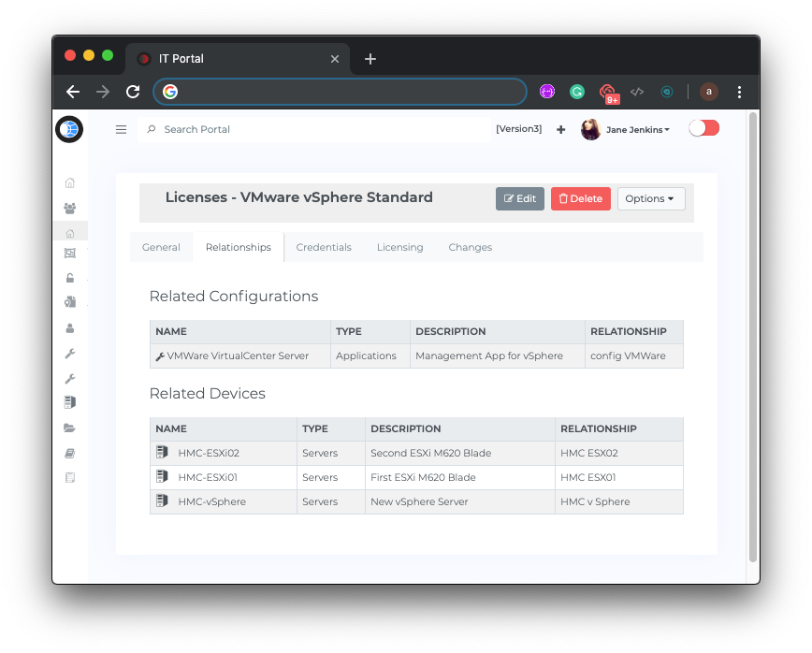Click the Delete button
The image size is (812, 653).
pos(580,198)
